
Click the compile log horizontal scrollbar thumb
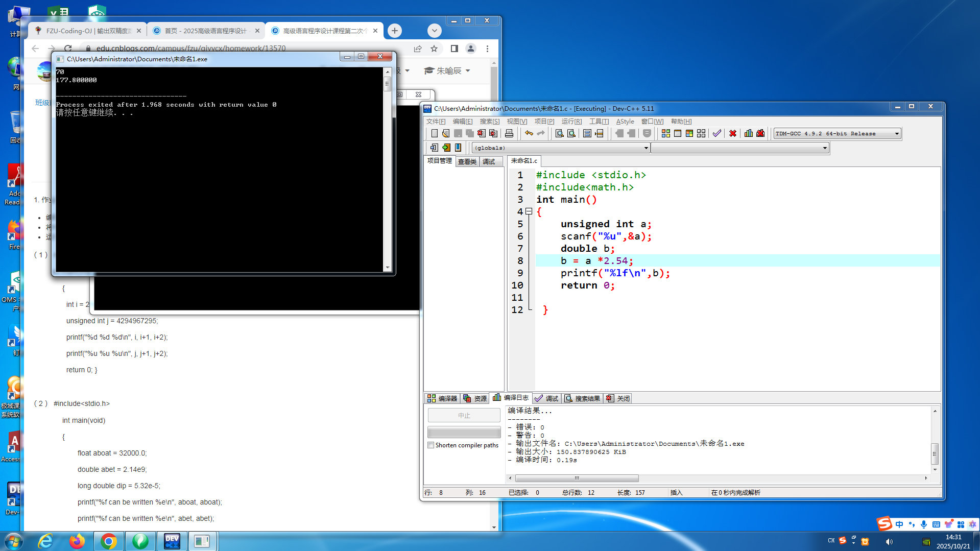577,478
